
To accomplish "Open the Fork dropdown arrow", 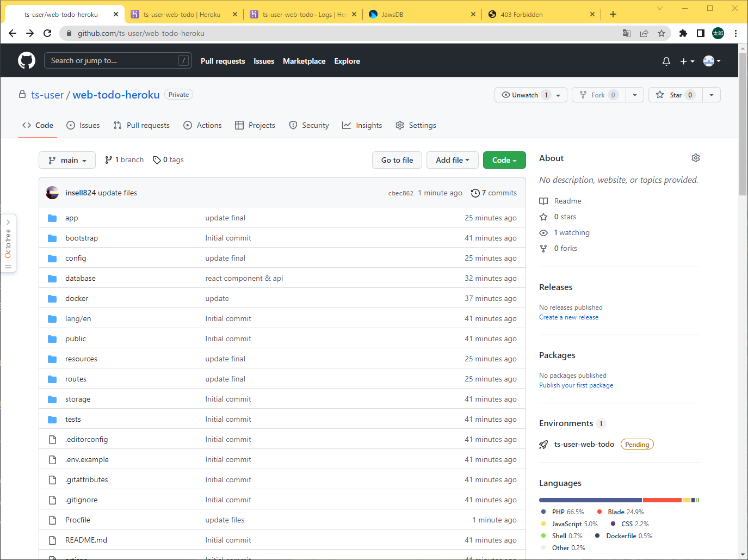I will 635,95.
